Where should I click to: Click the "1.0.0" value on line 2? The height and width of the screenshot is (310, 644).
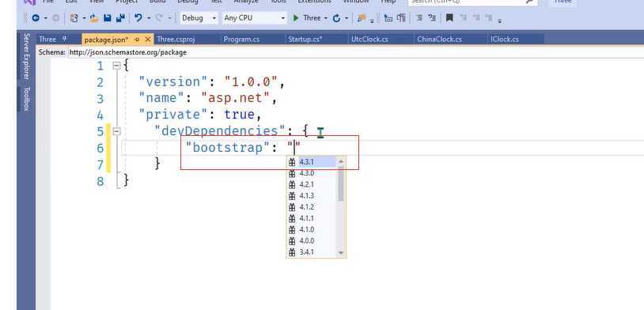(252, 82)
